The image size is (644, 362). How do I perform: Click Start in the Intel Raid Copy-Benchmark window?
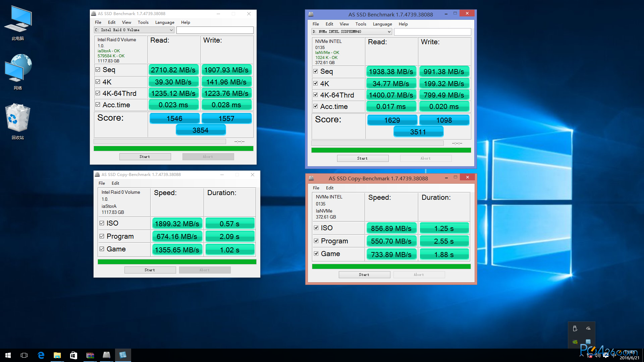pos(150,270)
